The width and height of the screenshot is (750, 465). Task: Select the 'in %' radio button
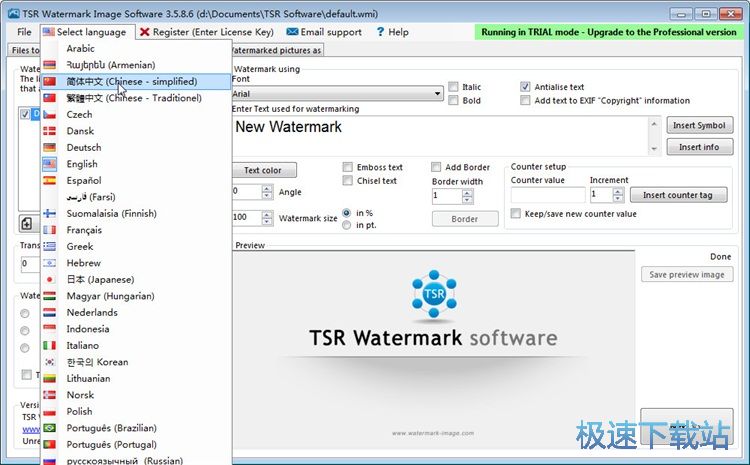(x=347, y=213)
